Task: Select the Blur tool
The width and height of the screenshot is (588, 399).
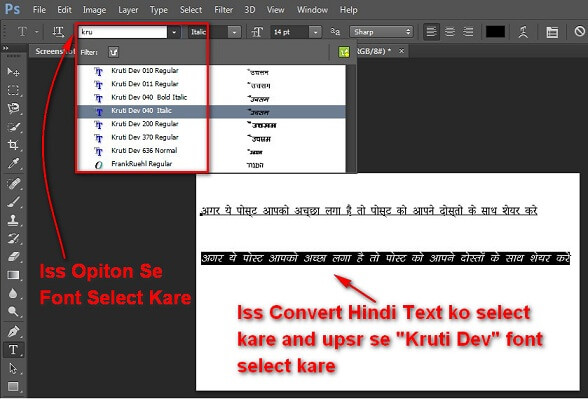Action: [13, 293]
